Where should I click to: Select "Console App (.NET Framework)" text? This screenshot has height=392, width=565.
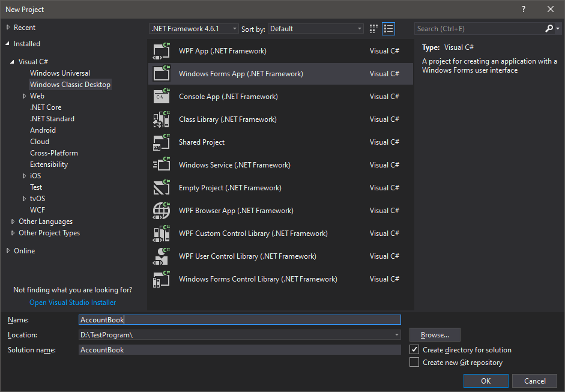pos(228,97)
